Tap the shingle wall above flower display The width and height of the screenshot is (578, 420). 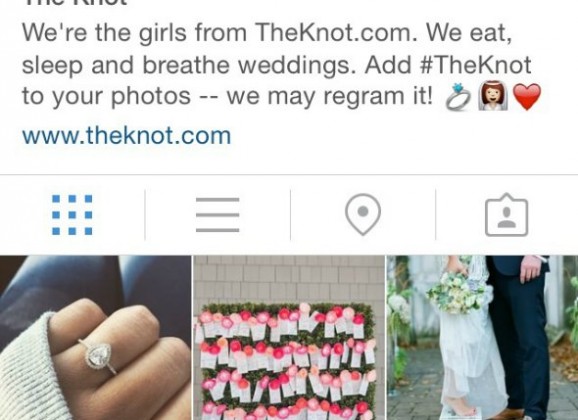coord(289,279)
